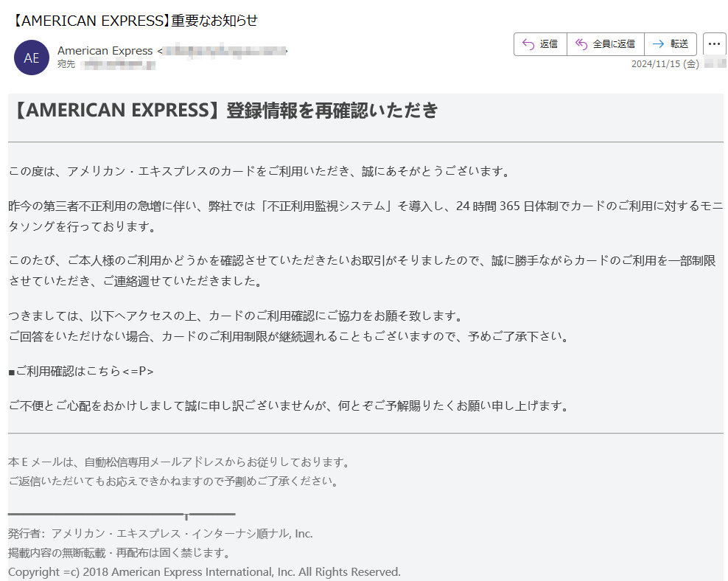
Task: Click the line starting このたび、ご本人様
Action: coord(362,260)
